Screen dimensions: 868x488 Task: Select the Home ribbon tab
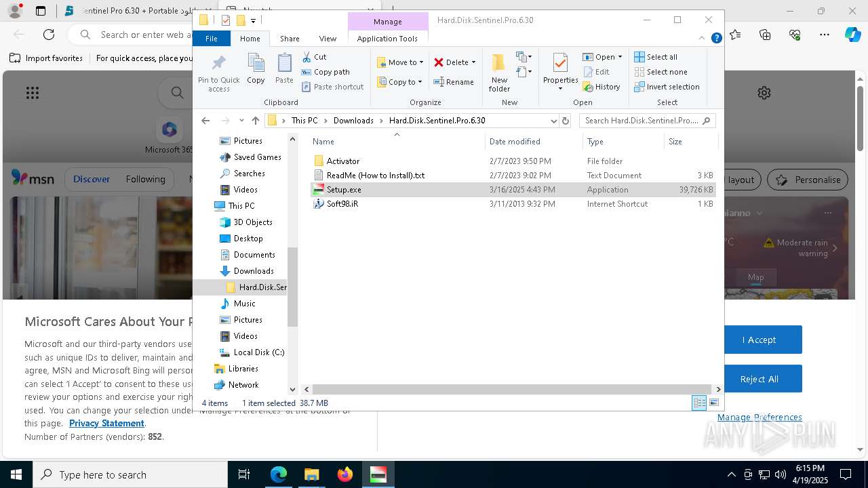250,39
